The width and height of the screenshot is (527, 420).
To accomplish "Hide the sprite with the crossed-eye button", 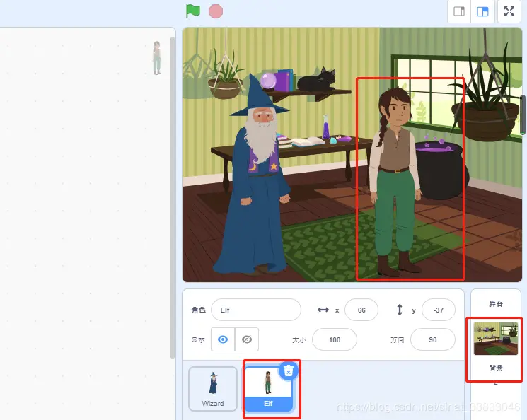I will click(x=247, y=339).
